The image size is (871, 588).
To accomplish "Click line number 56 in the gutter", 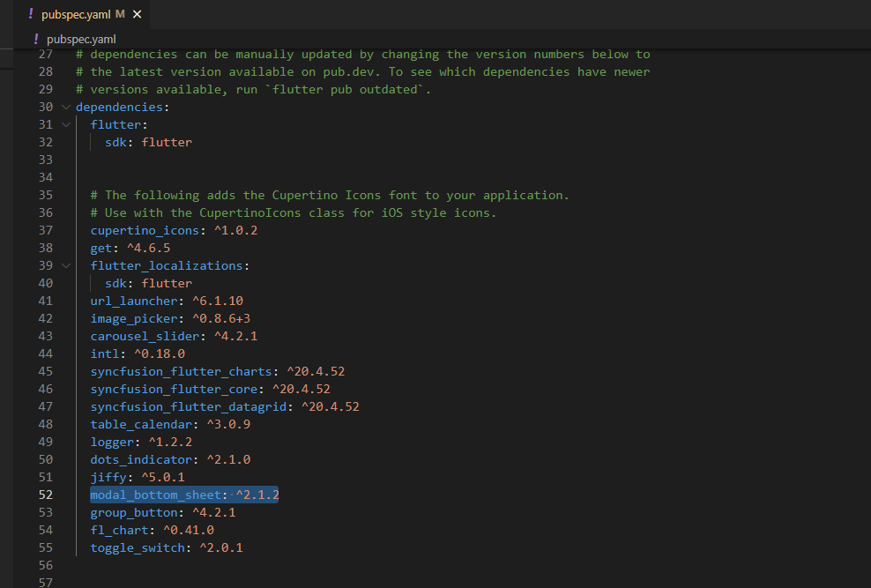I will click(x=46, y=565).
